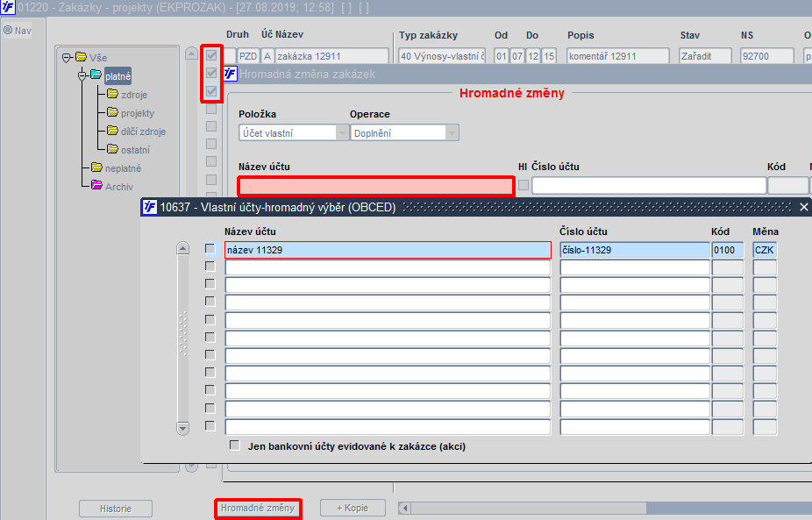
Task: Click the + Kopie button
Action: (x=353, y=508)
